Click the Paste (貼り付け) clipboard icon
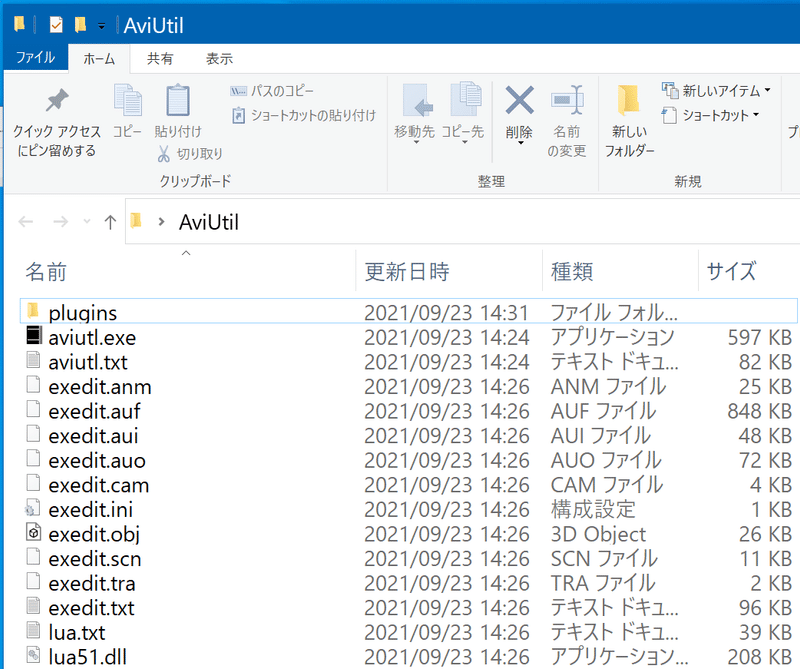 178,100
